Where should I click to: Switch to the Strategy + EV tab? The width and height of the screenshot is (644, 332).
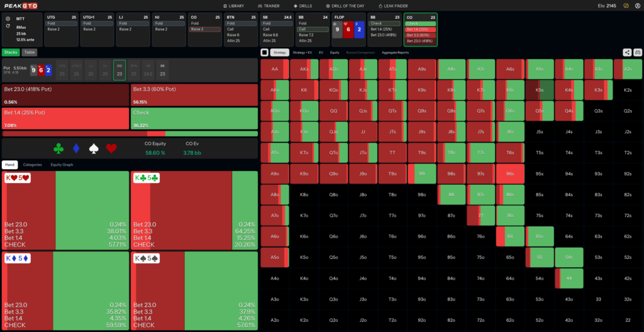(x=303, y=53)
